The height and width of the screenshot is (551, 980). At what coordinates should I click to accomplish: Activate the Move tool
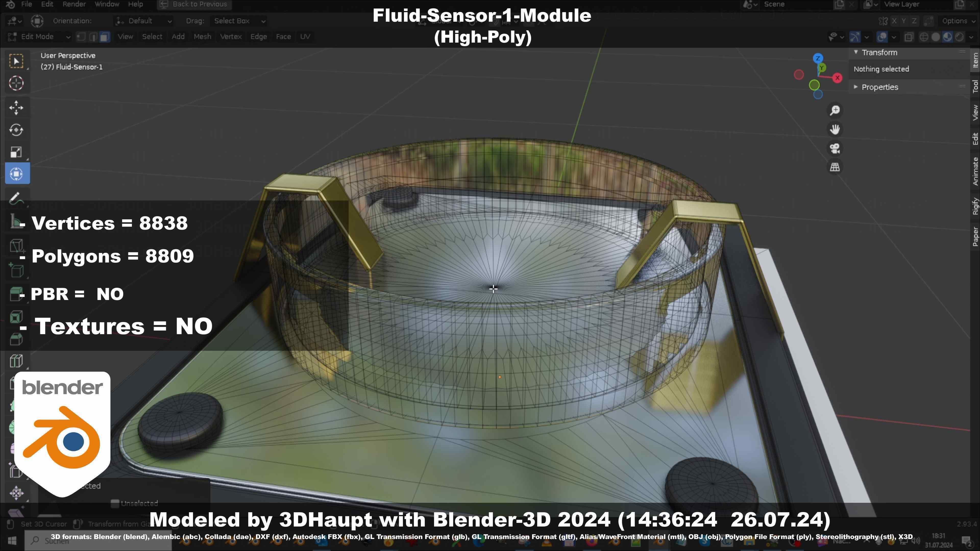16,108
